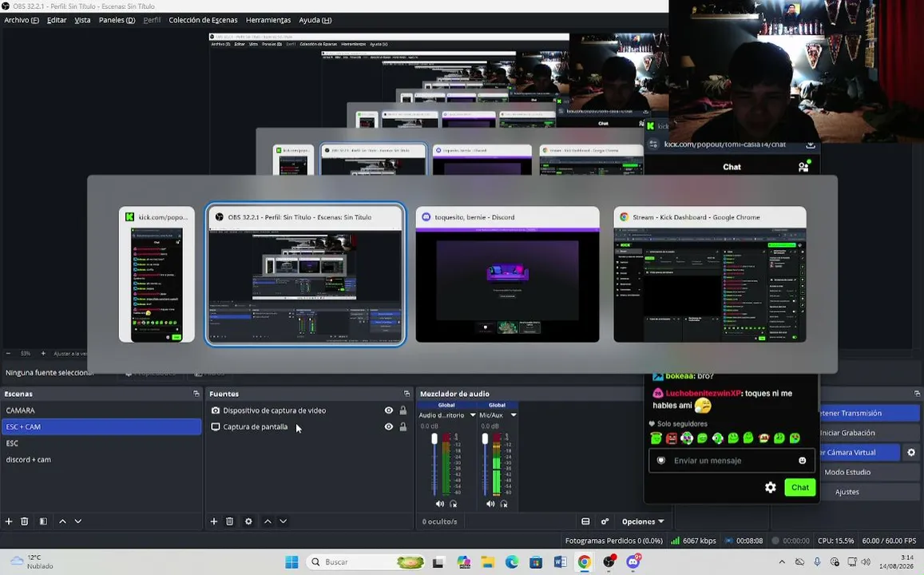
Task: Mute Mic/Aux speaker icon
Action: click(x=490, y=504)
